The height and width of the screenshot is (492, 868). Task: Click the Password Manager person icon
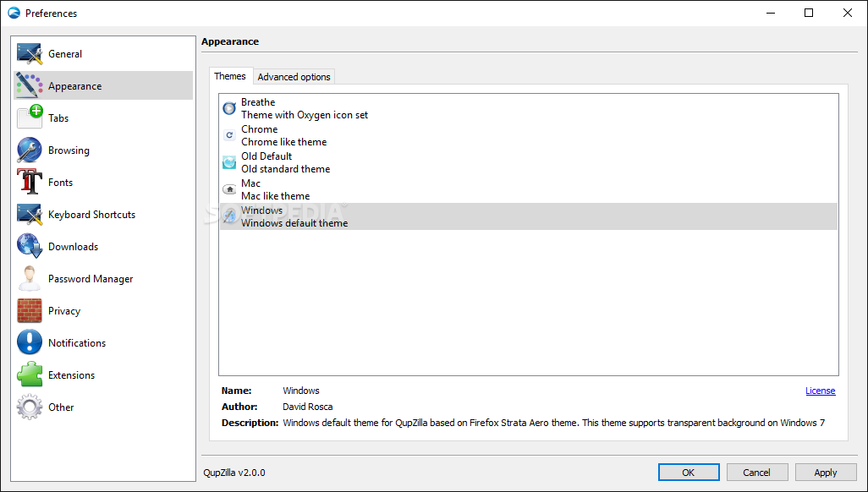pyautogui.click(x=30, y=278)
